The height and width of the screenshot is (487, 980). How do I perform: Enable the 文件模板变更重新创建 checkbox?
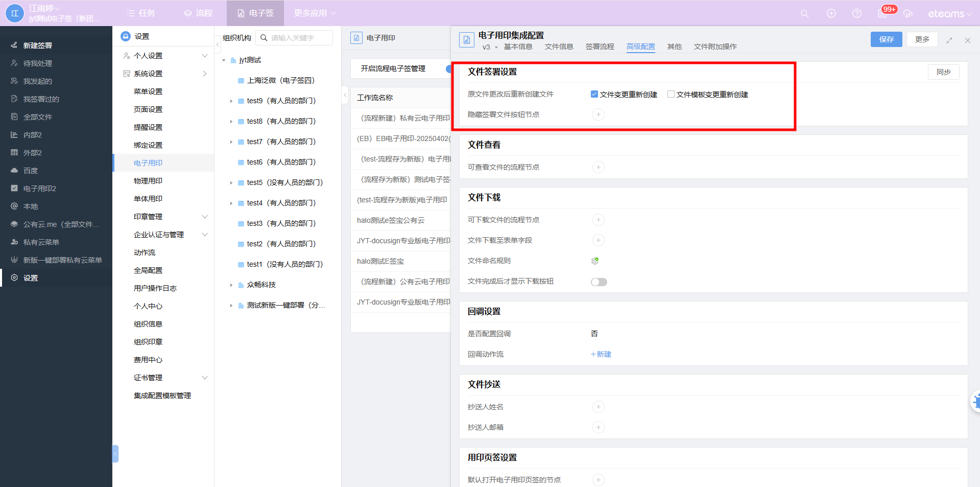tap(671, 94)
